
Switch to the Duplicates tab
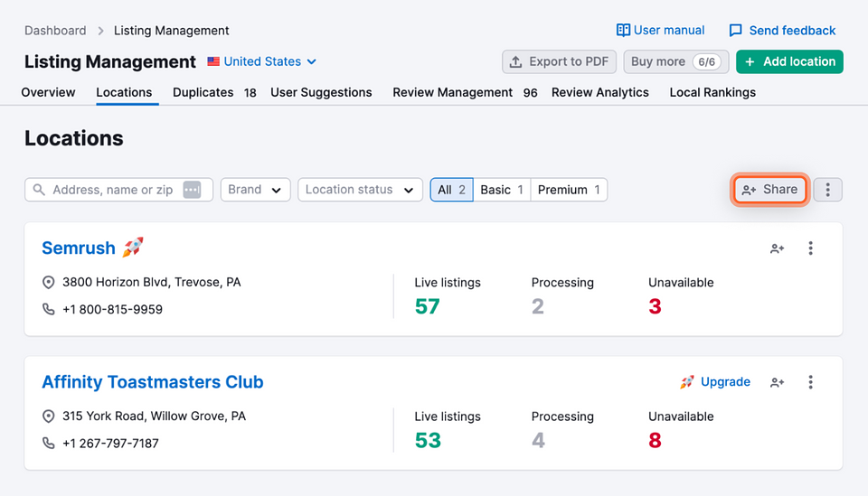click(213, 92)
